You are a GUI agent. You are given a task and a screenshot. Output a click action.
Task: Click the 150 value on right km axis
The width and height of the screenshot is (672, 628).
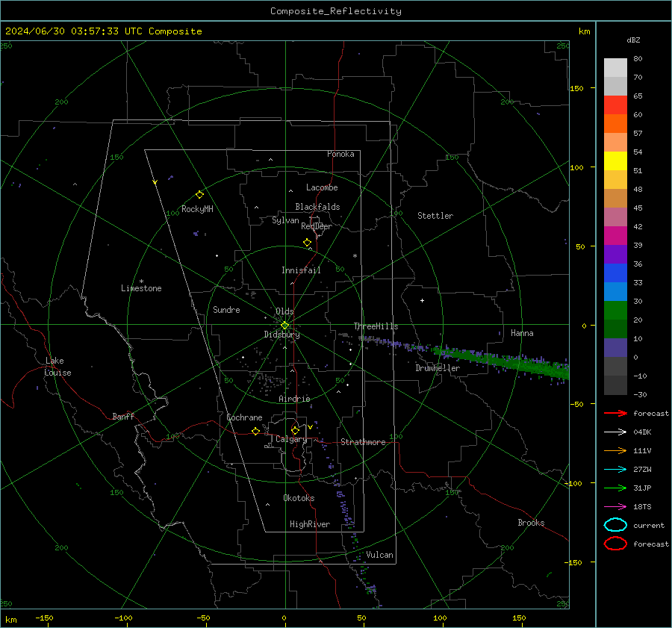(x=576, y=88)
